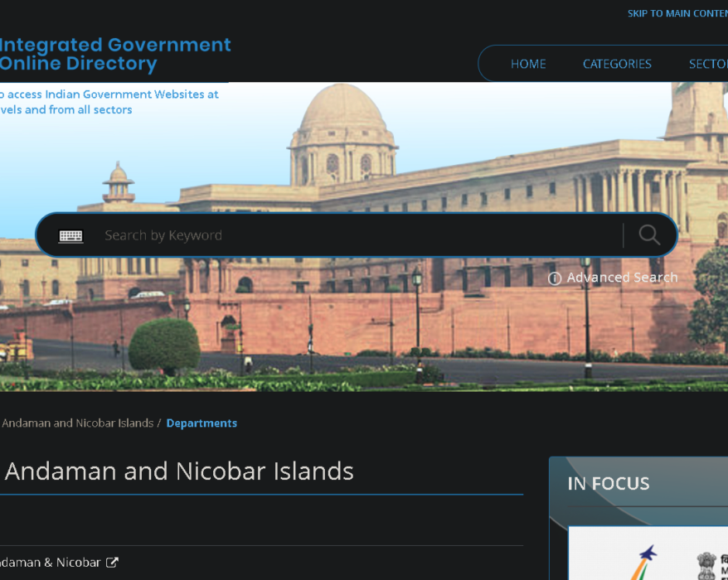Open the HOME menu item
Viewport: 728px width, 580px height.
coord(528,64)
